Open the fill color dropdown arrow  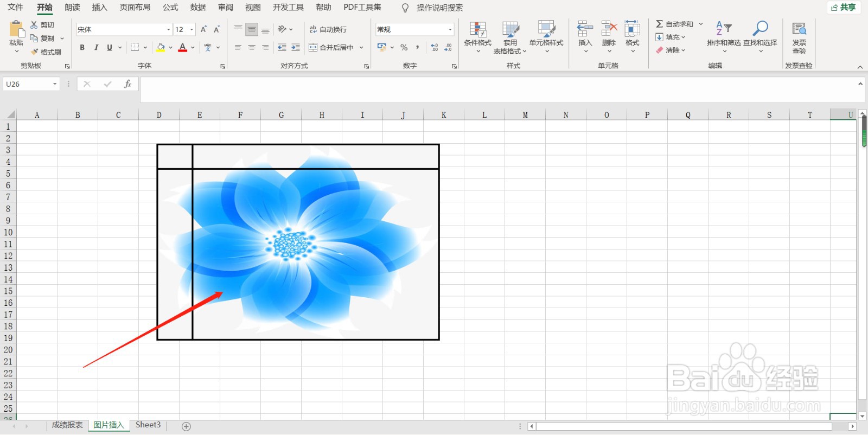tap(170, 48)
